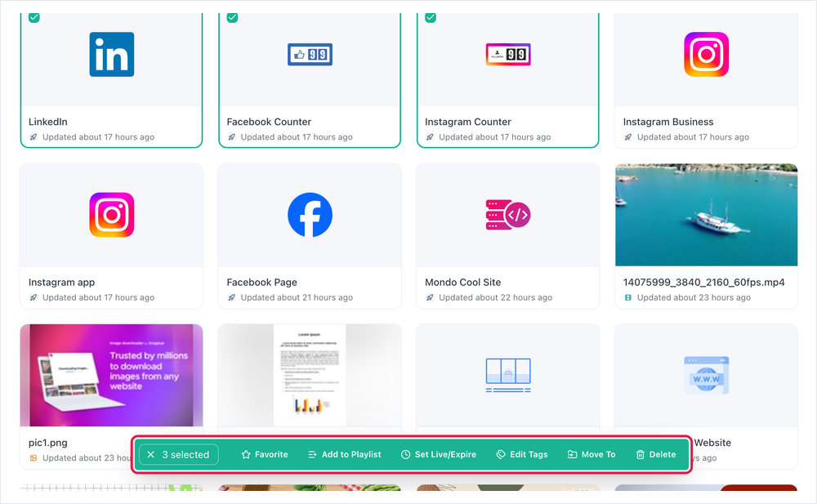The width and height of the screenshot is (817, 504).
Task: Click the 3 selected indicator button
Action: pyautogui.click(x=179, y=454)
